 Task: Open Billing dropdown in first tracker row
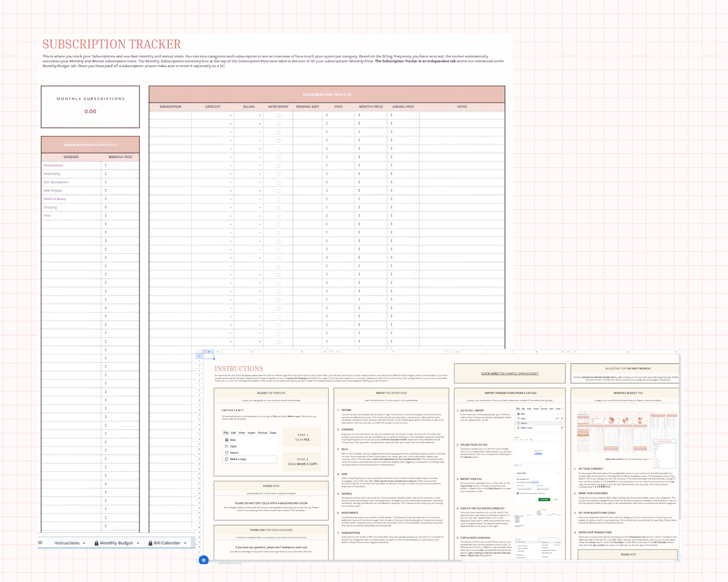(x=260, y=115)
